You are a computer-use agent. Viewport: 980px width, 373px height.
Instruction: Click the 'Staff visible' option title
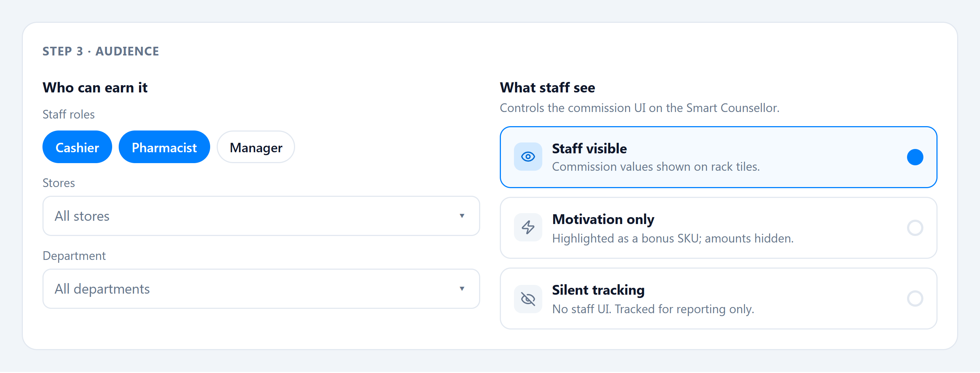[x=589, y=149]
